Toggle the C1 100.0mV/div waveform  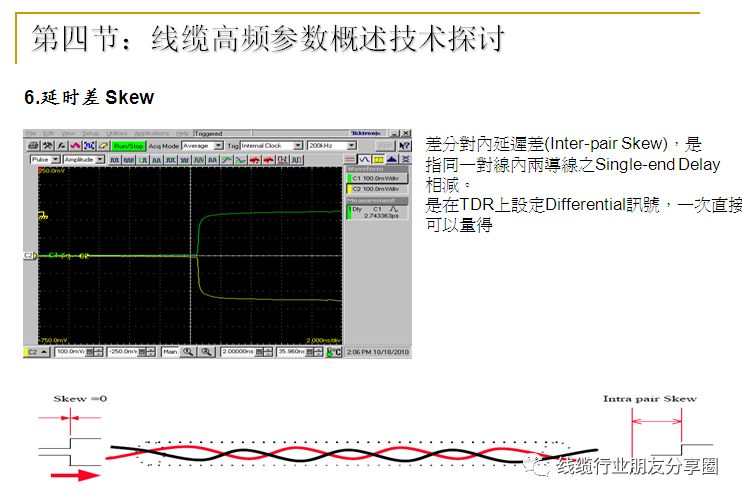[x=376, y=178]
